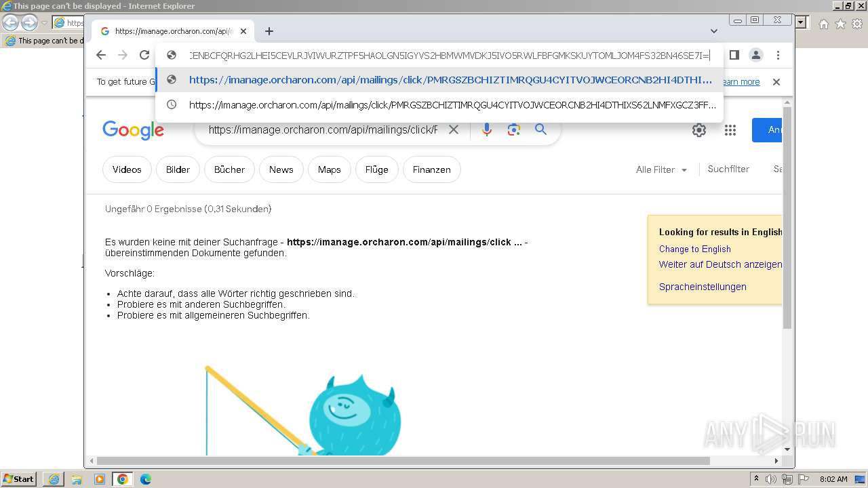
Task: Open File Explorer from taskbar
Action: (x=77, y=479)
